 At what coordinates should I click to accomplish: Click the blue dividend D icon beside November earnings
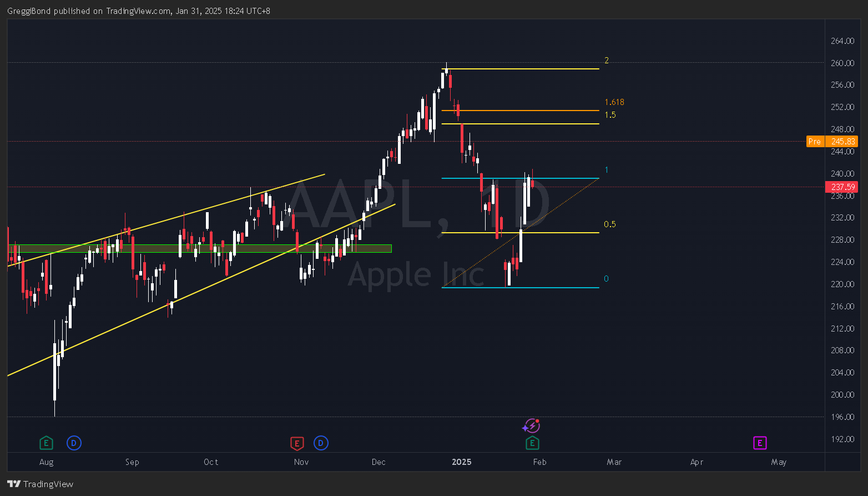tap(321, 443)
